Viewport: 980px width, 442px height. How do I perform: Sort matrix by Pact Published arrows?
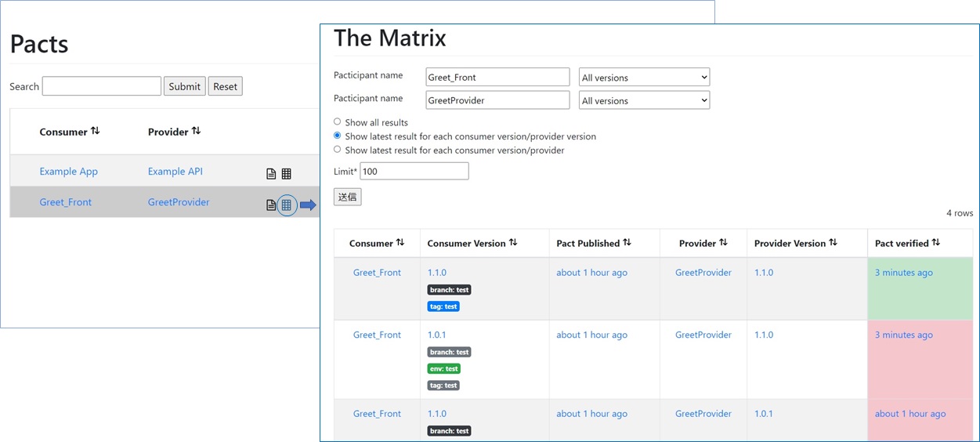tap(627, 243)
